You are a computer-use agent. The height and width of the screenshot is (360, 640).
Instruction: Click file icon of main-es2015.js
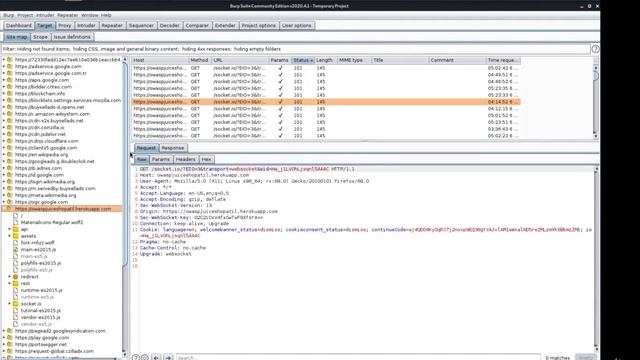(x=16, y=249)
